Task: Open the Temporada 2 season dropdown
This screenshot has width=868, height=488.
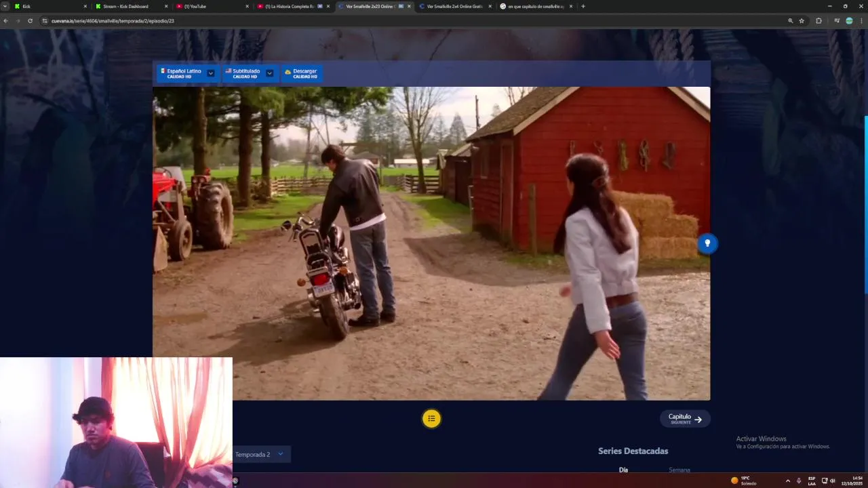Action: (x=261, y=454)
